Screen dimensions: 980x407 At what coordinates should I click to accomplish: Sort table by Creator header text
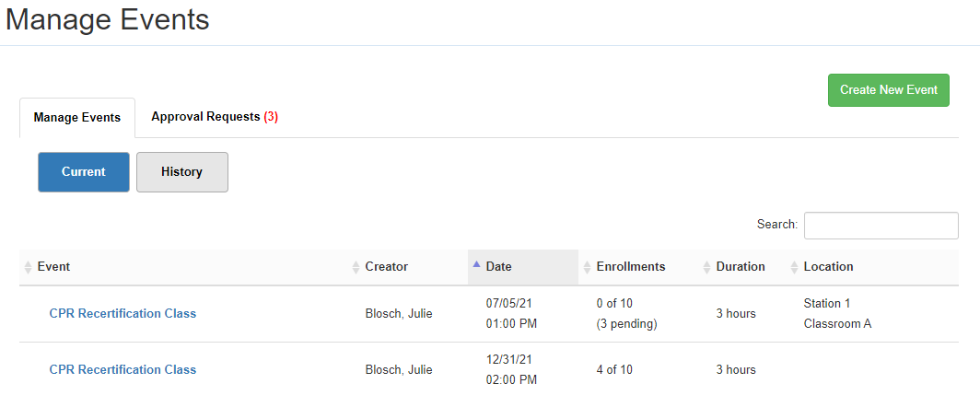tap(386, 267)
